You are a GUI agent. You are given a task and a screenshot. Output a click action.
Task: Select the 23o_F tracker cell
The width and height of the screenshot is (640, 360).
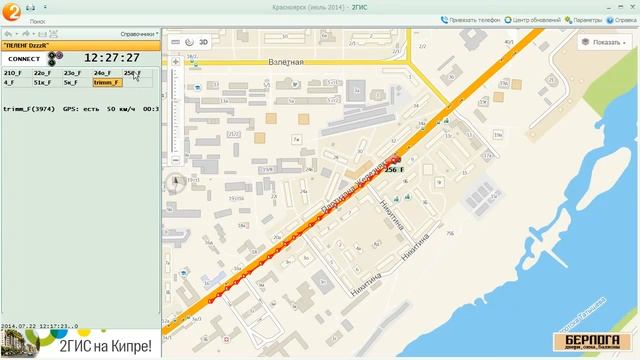pos(77,73)
